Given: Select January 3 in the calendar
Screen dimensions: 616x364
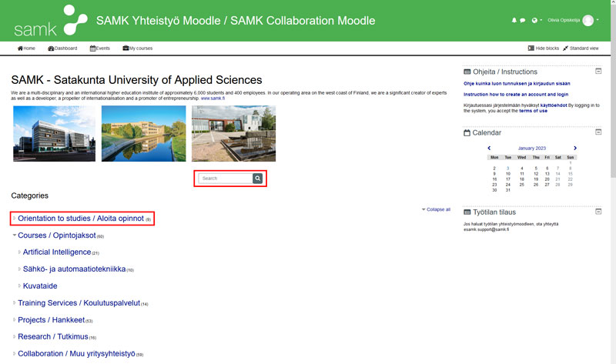Looking at the screenshot, I should 507,169.
